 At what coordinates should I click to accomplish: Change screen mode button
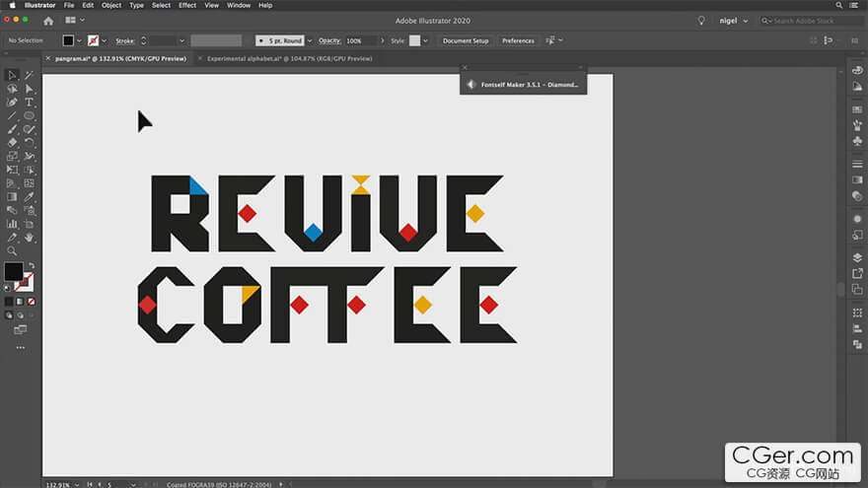[x=20, y=329]
